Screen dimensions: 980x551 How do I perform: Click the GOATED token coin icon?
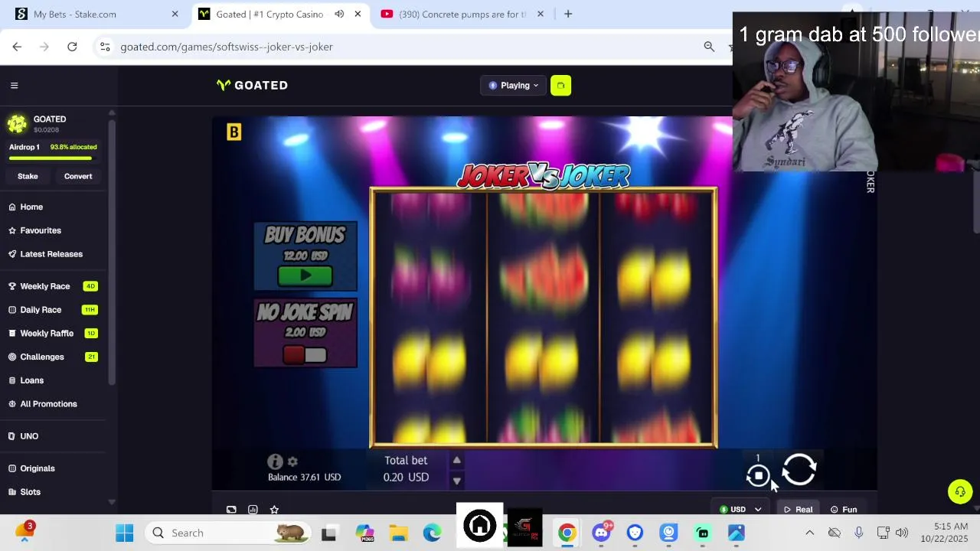(x=17, y=124)
